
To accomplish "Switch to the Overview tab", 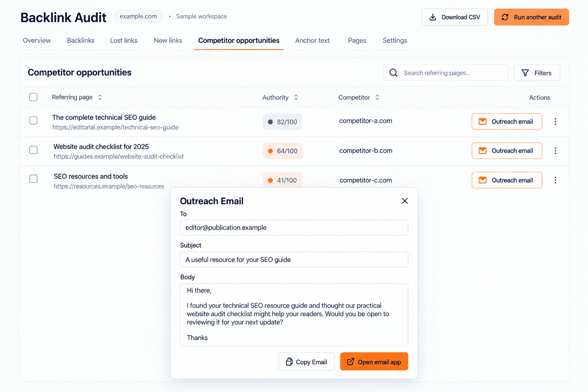I will point(37,41).
